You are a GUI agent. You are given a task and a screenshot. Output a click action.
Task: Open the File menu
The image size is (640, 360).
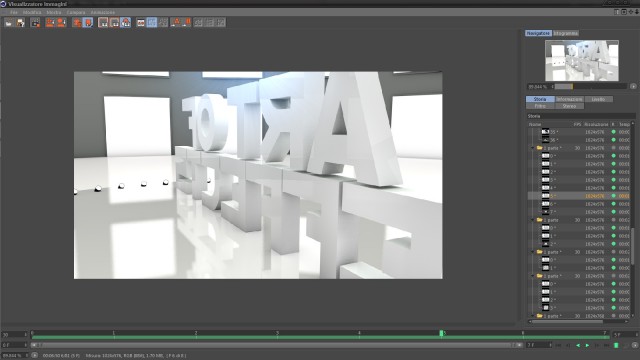[x=14, y=13]
